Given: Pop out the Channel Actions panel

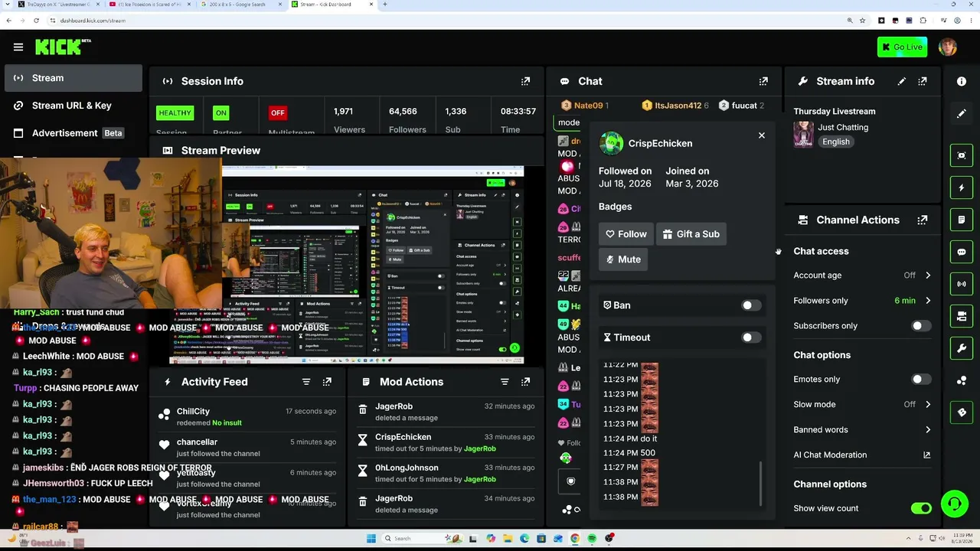Looking at the screenshot, I should 923,220.
